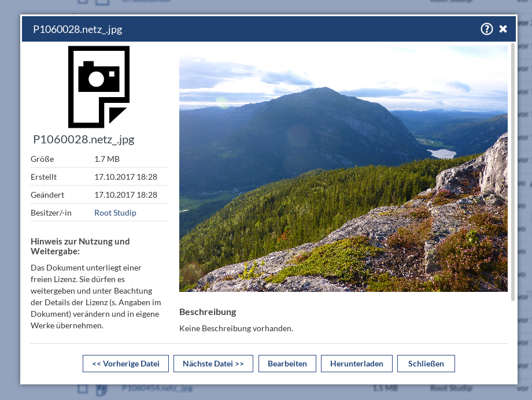Click the mountain landscape preview image
The width and height of the screenshot is (532, 400).
[343, 169]
